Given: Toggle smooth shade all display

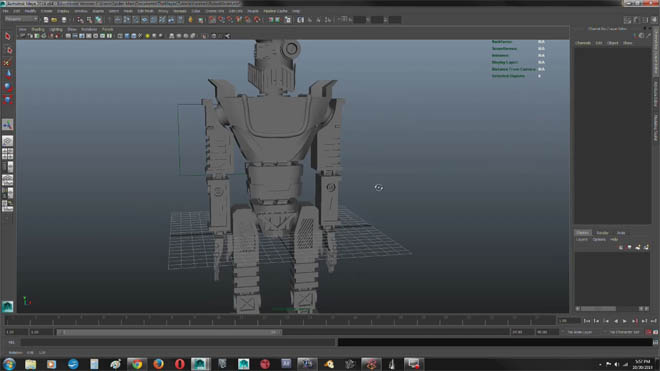Looking at the screenshot, I should (x=127, y=36).
